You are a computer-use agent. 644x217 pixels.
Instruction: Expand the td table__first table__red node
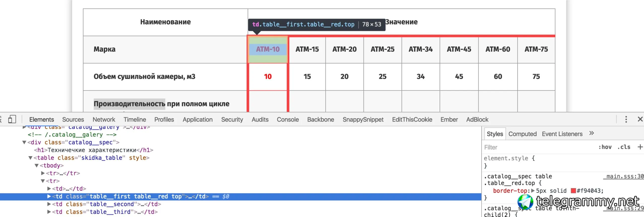tap(49, 196)
